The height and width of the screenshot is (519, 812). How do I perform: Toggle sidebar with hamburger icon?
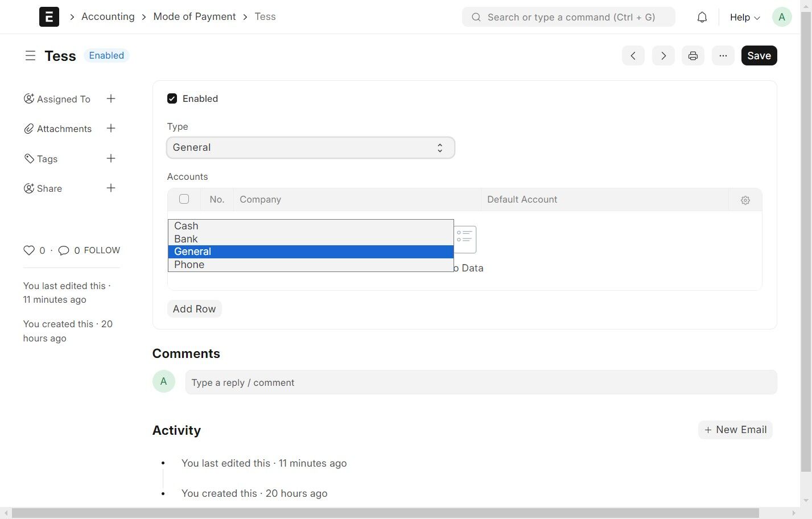point(30,56)
